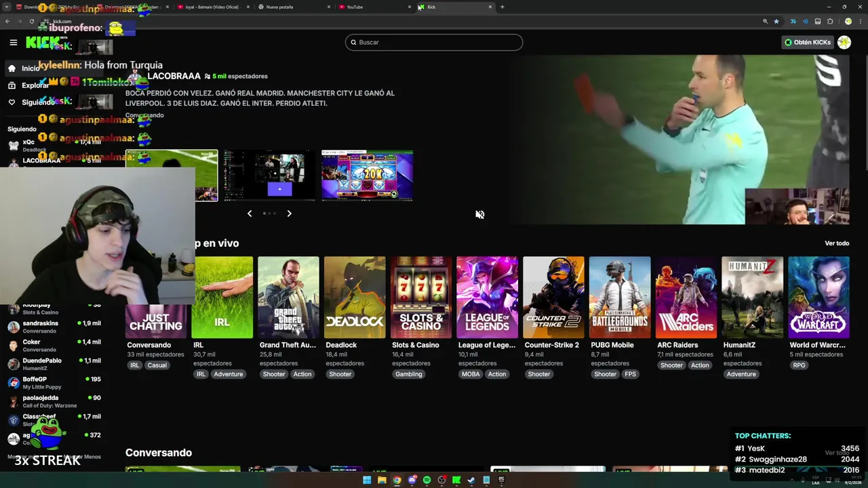Click the zoom magnifier icon in address bar
Screen dimensions: 868x488
pyautogui.click(x=766, y=21)
